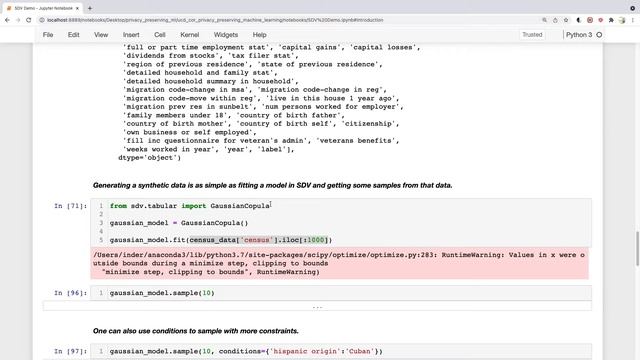Click the 'from sdv.tabular import GaussianCopula' line
This screenshot has width=640, height=360.
click(190, 206)
